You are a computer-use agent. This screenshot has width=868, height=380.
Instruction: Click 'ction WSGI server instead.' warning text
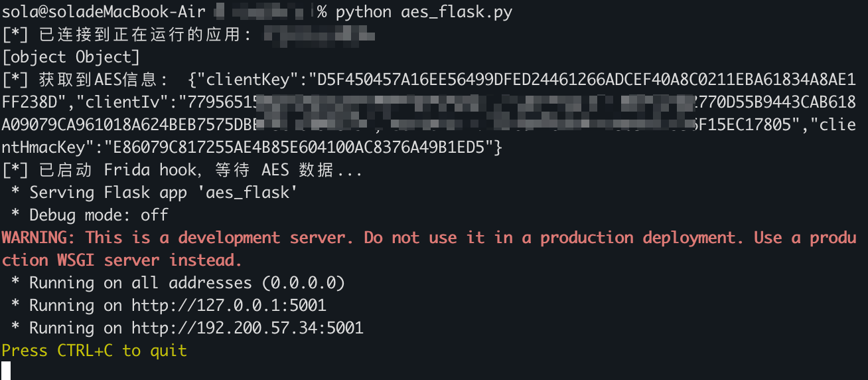[122, 260]
